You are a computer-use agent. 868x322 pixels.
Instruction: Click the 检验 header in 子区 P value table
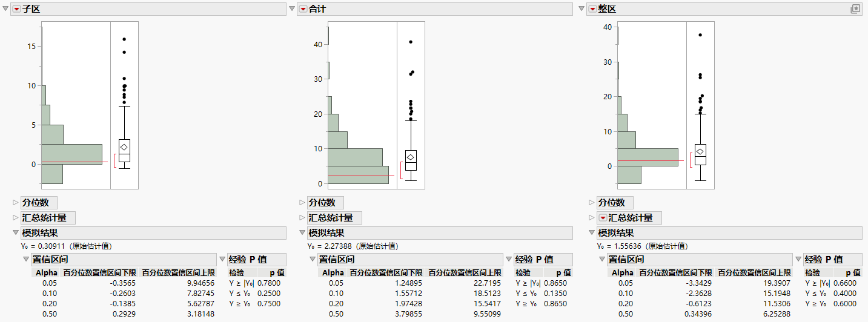click(x=236, y=273)
